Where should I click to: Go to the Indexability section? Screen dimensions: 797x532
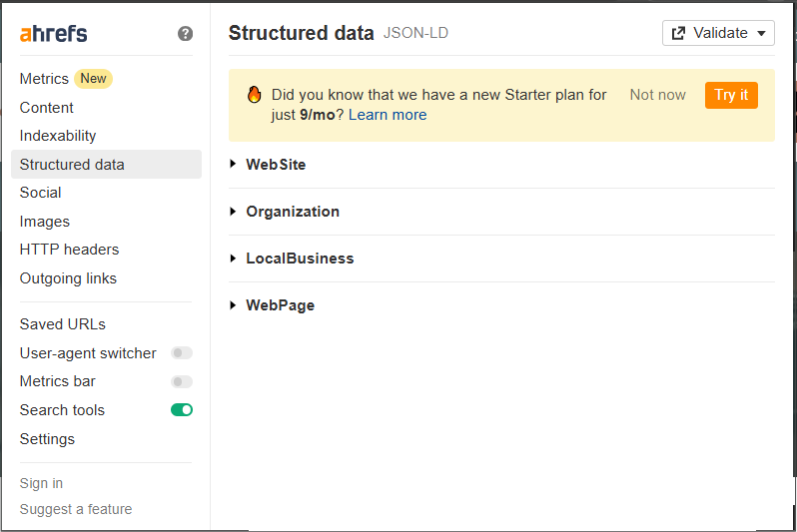pos(58,136)
